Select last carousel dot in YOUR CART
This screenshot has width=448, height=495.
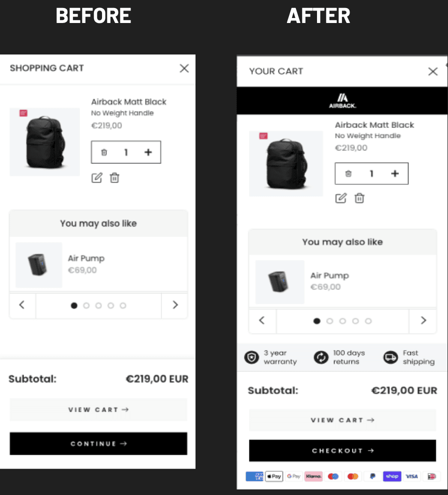[368, 321]
